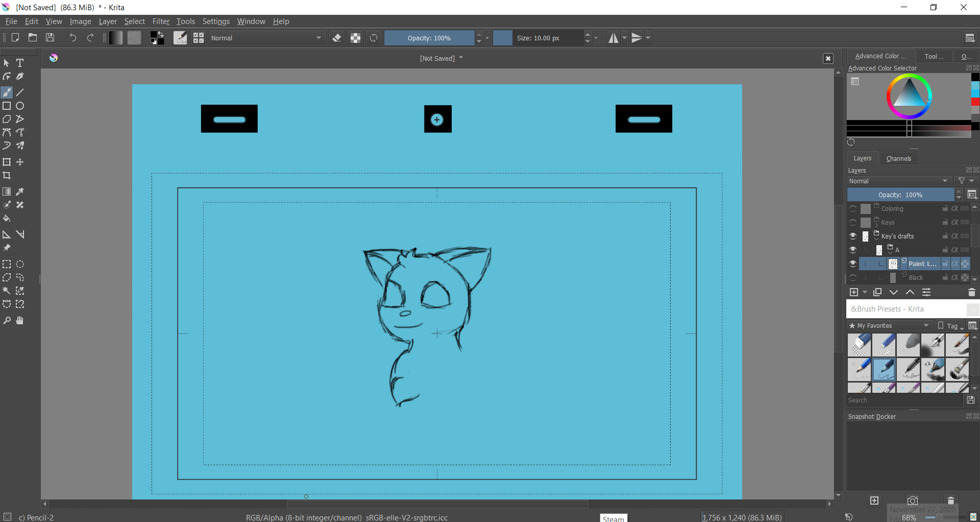Select the Freehand Brush tool

pyautogui.click(x=7, y=92)
